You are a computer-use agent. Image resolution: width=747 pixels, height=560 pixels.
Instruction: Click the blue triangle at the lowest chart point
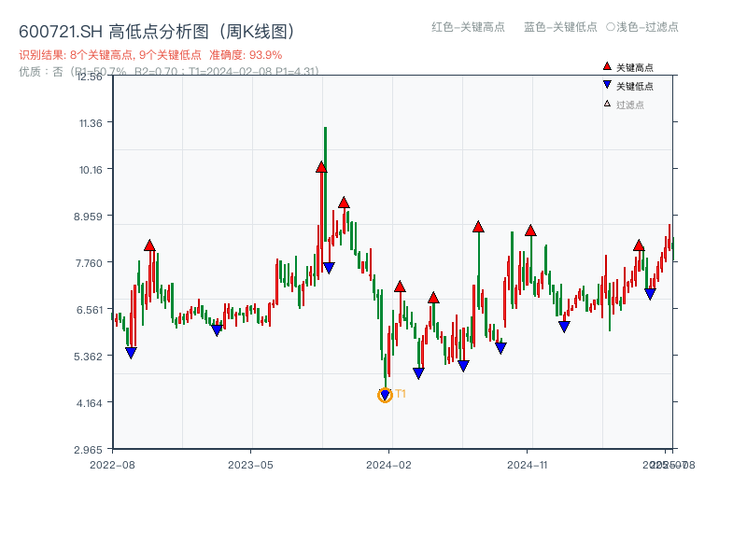(384, 393)
